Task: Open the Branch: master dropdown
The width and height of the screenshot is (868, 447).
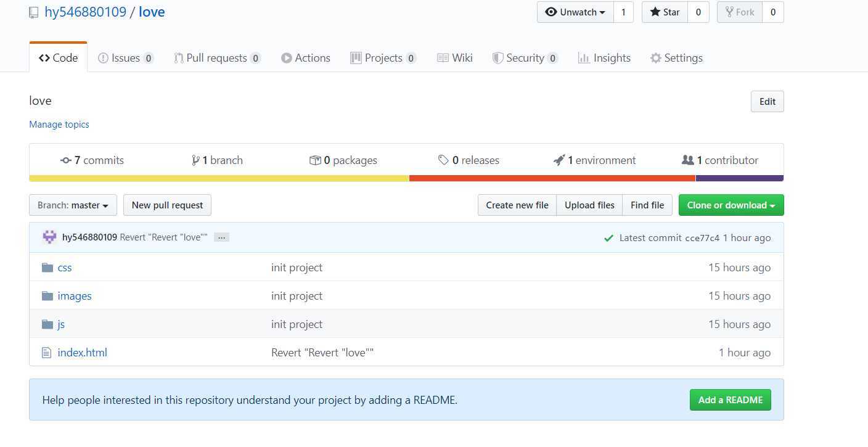Action: [x=73, y=205]
